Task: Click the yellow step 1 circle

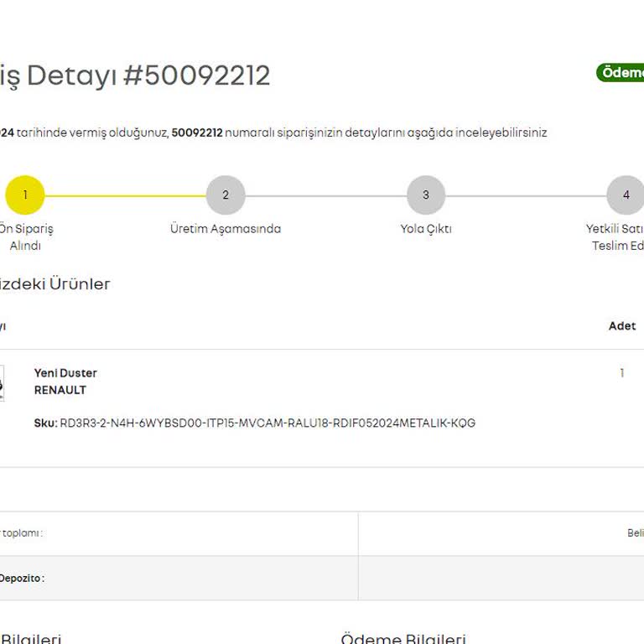Action: click(x=24, y=195)
